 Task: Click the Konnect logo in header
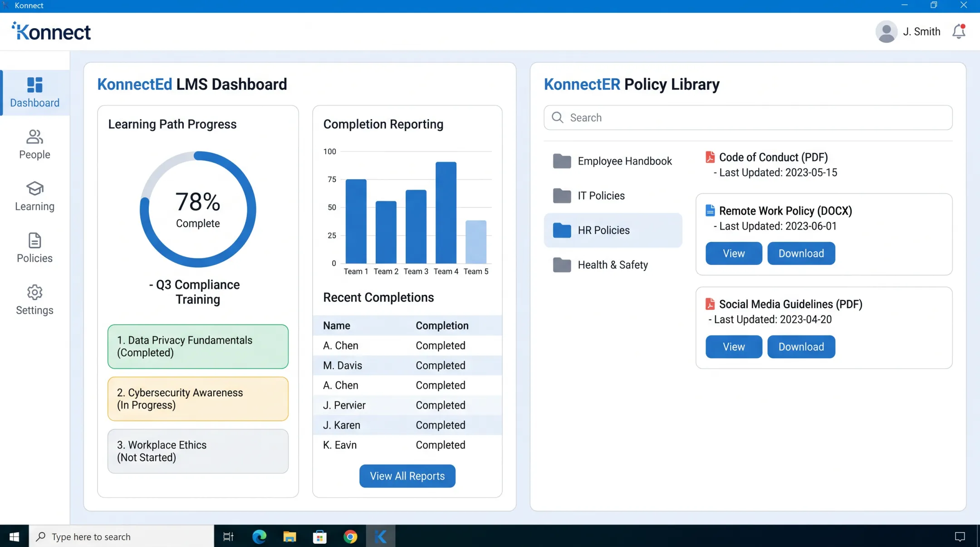coord(51,31)
